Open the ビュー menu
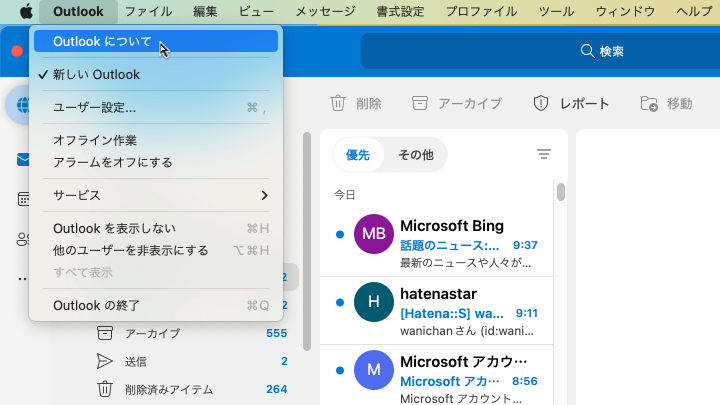720x405 pixels. click(256, 11)
